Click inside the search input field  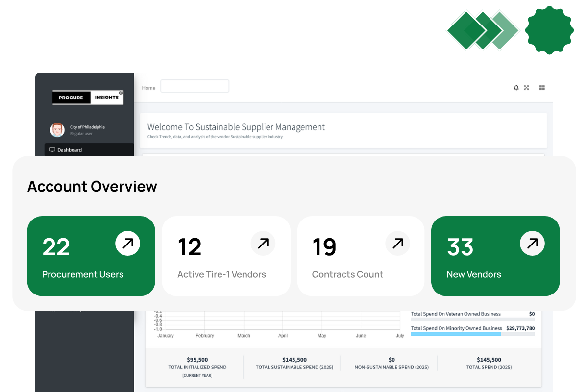(195, 86)
